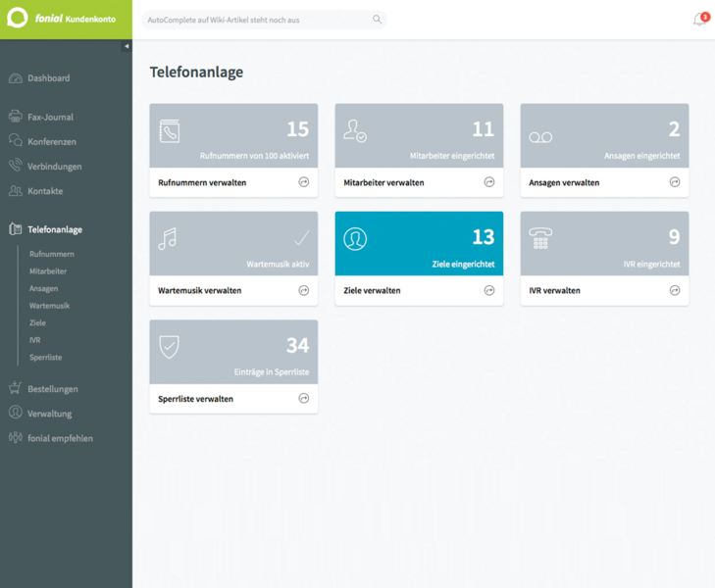Expand the Verwaltung sidebar section
Image resolution: width=715 pixels, height=588 pixels.
[49, 414]
